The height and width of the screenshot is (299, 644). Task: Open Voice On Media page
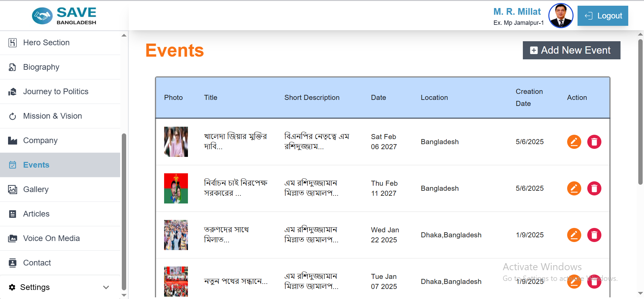point(60,238)
